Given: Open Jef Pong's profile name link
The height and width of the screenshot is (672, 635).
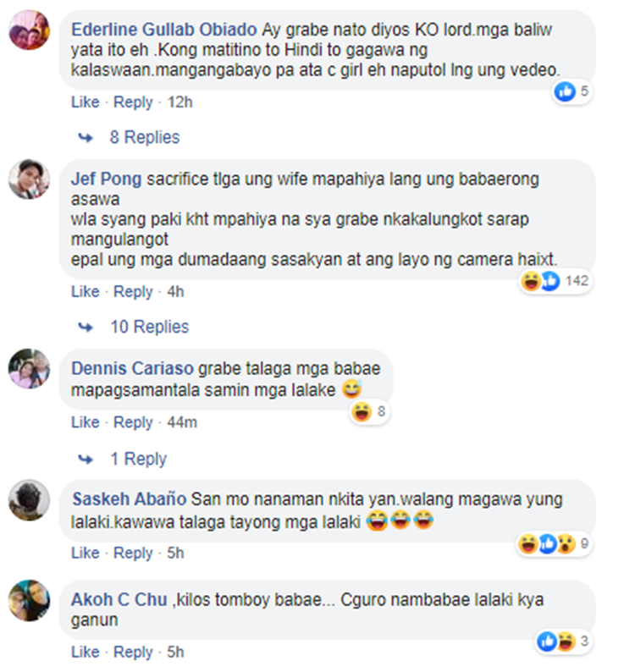Looking at the screenshot, I should [107, 179].
